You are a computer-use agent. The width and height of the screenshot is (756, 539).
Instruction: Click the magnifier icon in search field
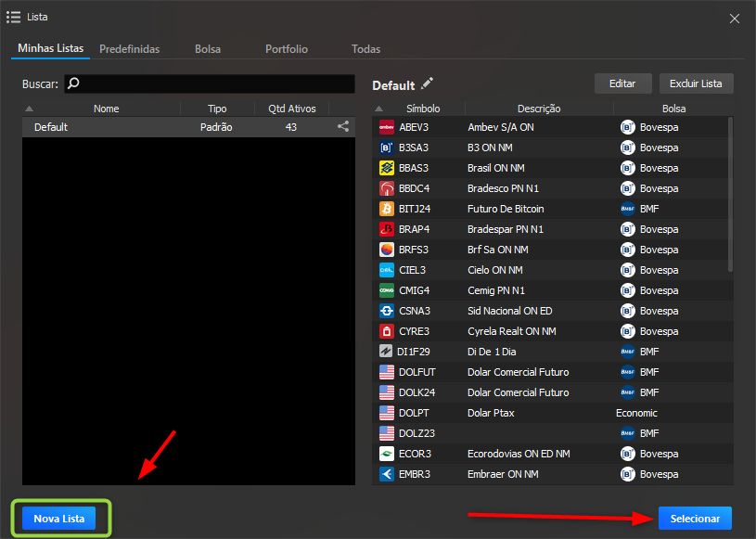coord(73,83)
